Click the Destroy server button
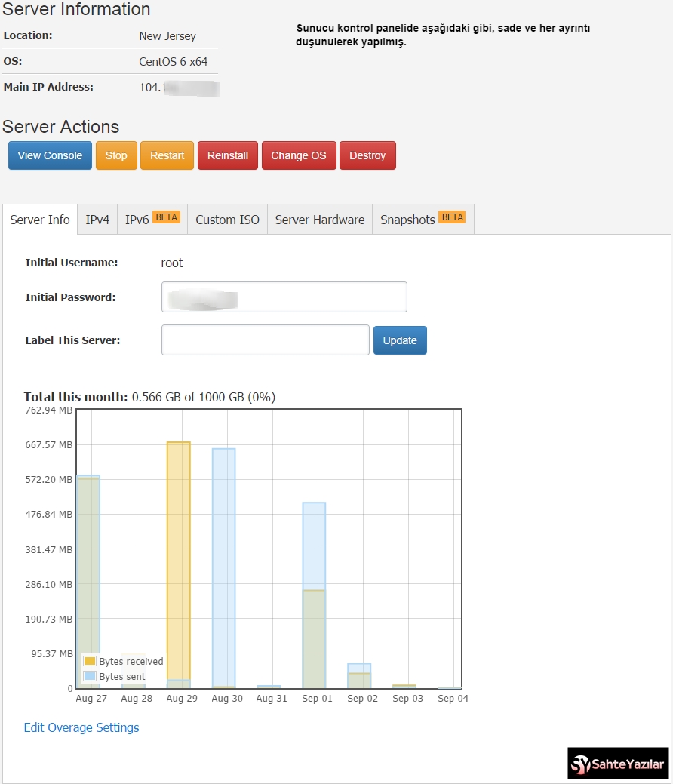Image resolution: width=673 pixels, height=784 pixels. 367,155
